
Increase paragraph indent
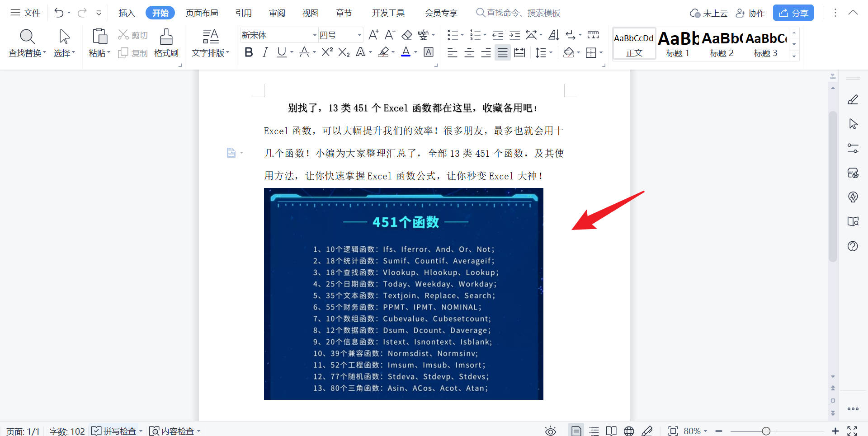tap(514, 35)
